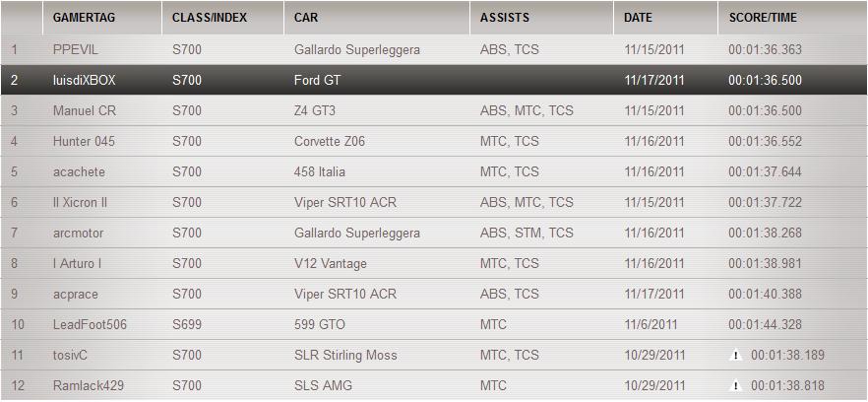Sort by the SCORE/TIME column header
The image size is (868, 402).
tap(763, 18)
